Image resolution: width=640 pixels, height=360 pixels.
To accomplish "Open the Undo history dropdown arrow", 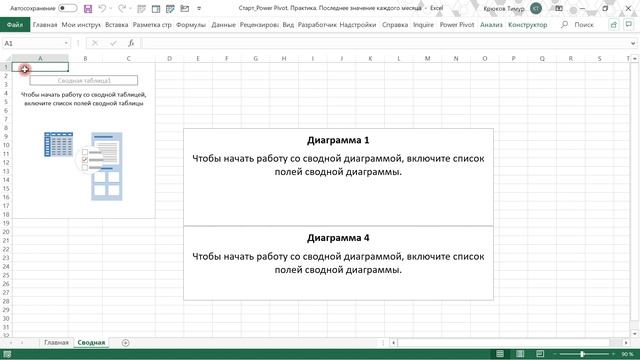I will (x=111, y=9).
